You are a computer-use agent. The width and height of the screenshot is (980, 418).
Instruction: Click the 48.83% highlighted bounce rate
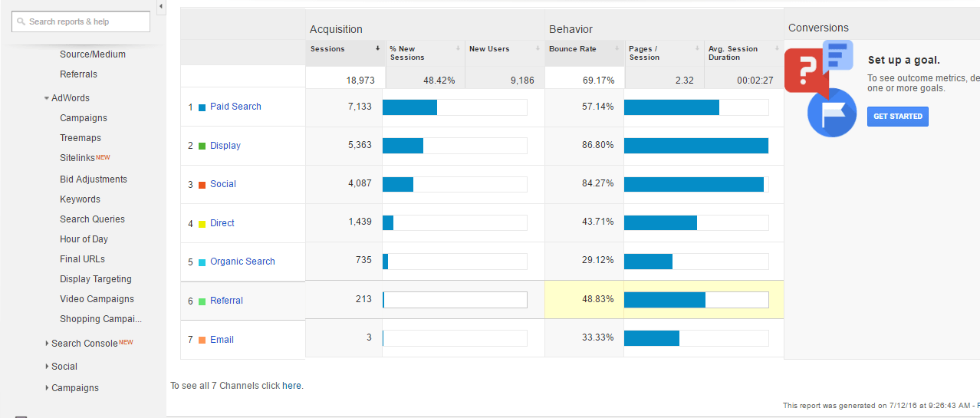598,300
